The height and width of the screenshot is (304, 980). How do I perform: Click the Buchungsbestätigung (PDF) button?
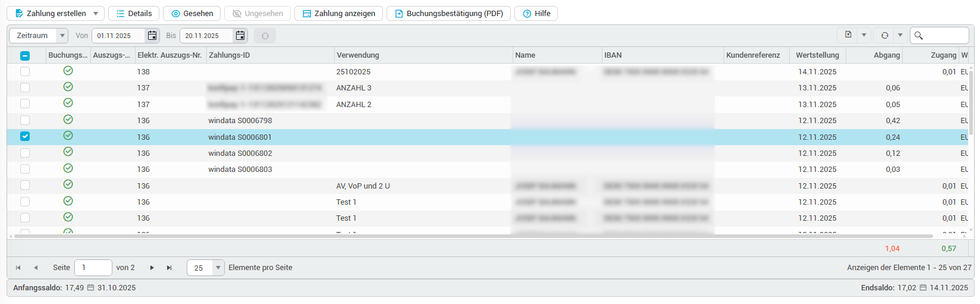(x=448, y=14)
